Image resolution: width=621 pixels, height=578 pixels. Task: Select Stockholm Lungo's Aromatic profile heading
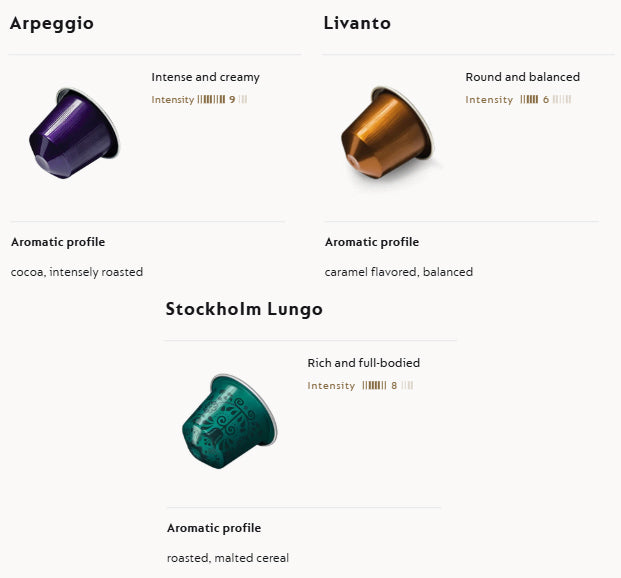214,528
